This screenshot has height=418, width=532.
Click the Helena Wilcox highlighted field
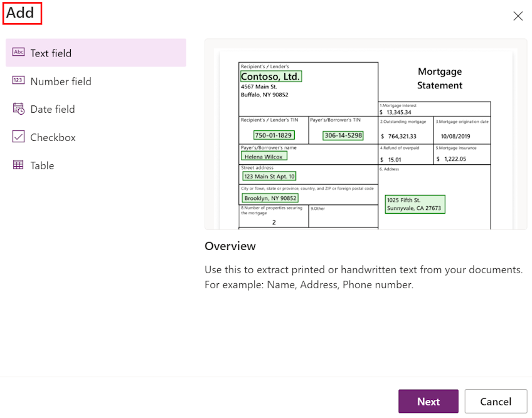coord(263,155)
